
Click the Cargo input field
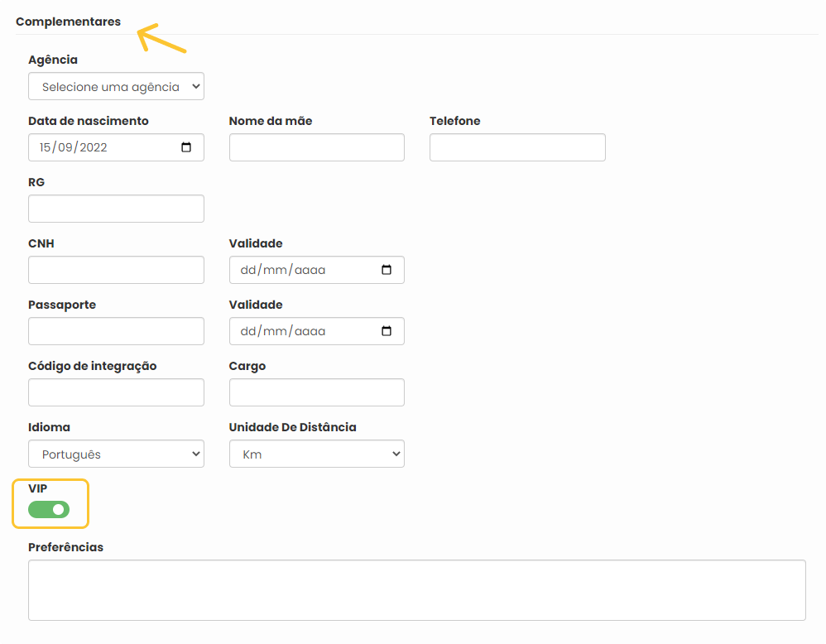(x=317, y=392)
